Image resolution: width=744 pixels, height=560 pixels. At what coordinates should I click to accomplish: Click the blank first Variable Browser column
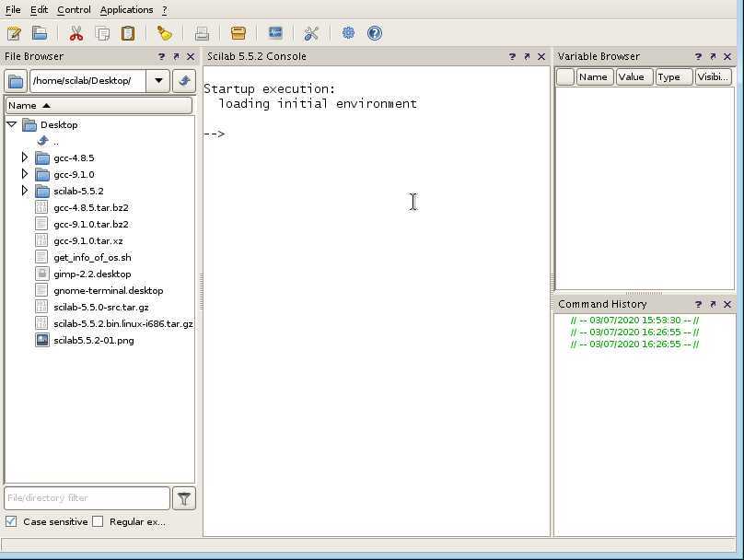(x=565, y=76)
